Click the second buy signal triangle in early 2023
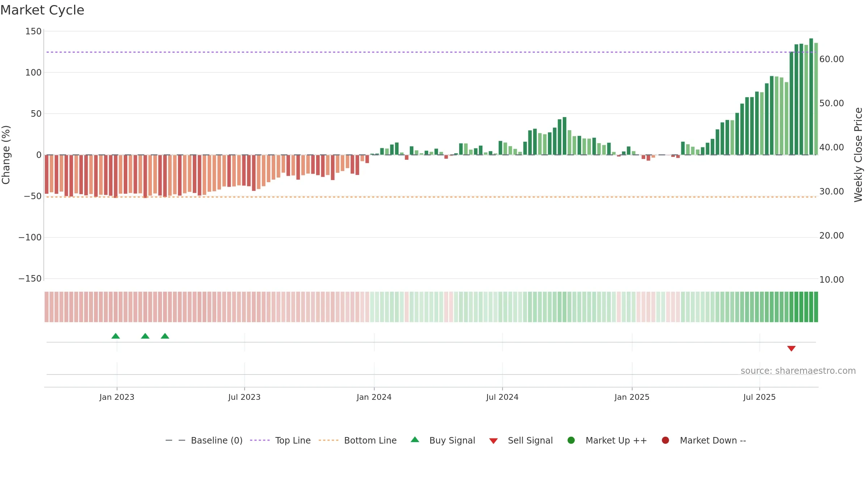 (x=145, y=336)
